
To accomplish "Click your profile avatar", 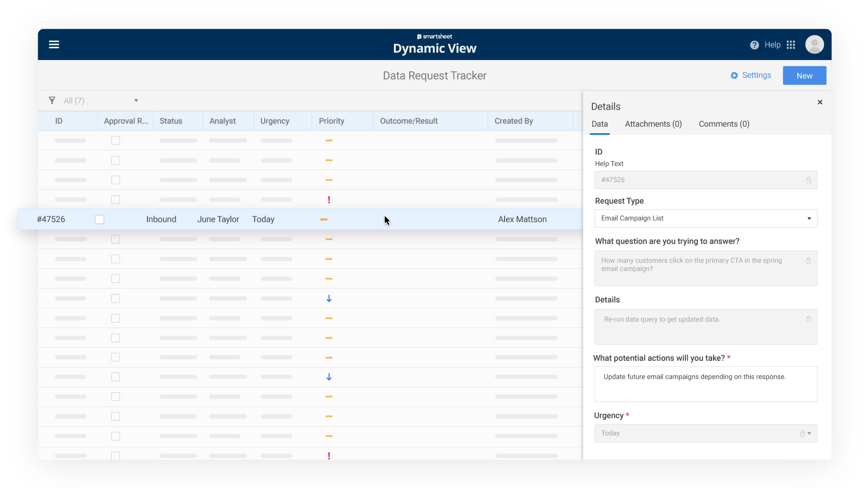I will click(x=815, y=44).
